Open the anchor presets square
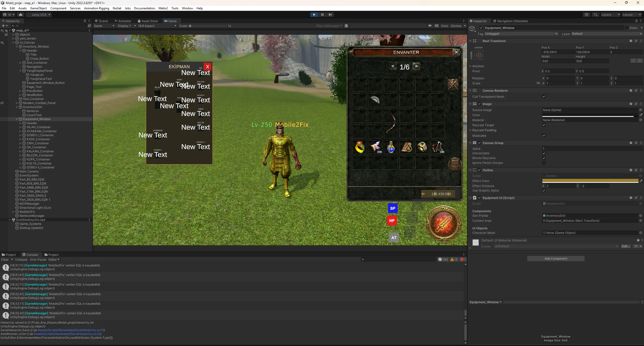This screenshot has width=644, height=346. coord(479,55)
